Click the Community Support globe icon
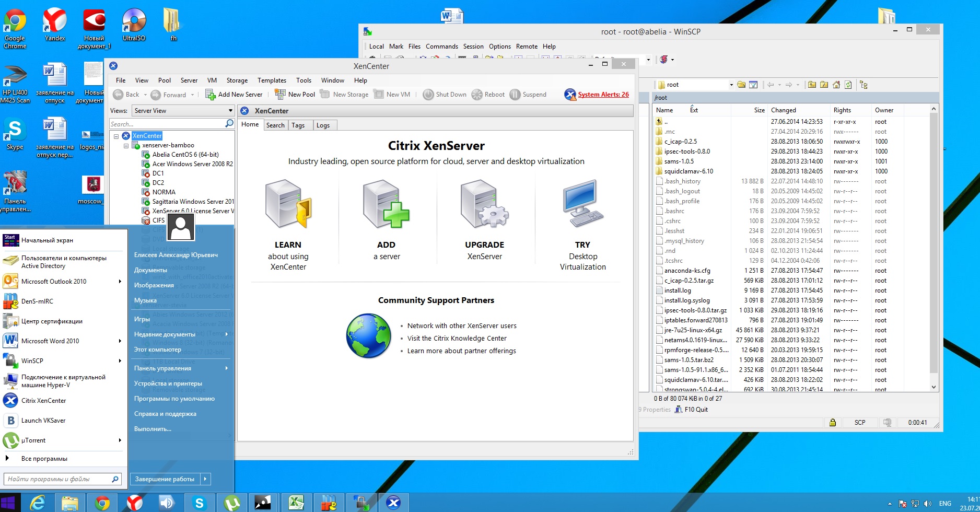This screenshot has width=980, height=512. click(x=368, y=336)
